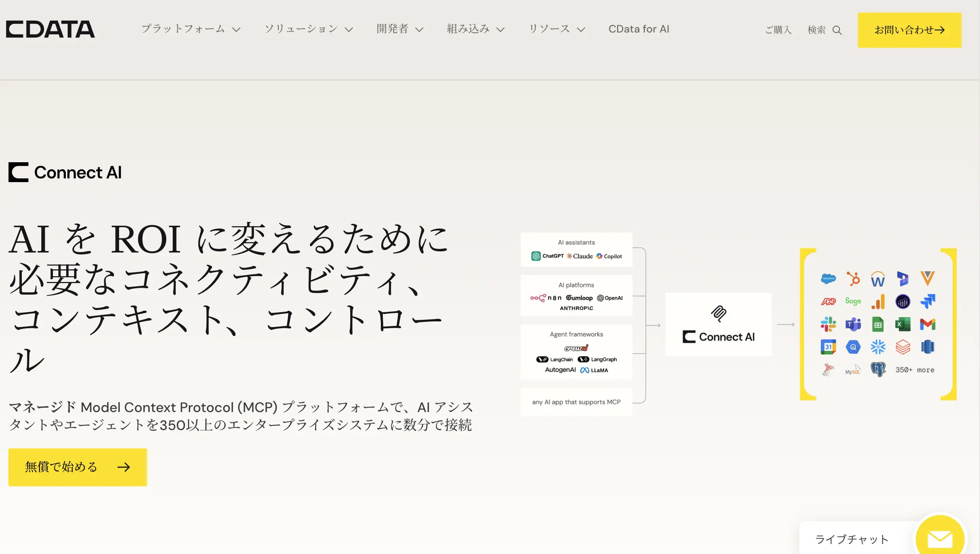980x554 pixels.
Task: Open the リソース dropdown menu
Action: pyautogui.click(x=557, y=29)
